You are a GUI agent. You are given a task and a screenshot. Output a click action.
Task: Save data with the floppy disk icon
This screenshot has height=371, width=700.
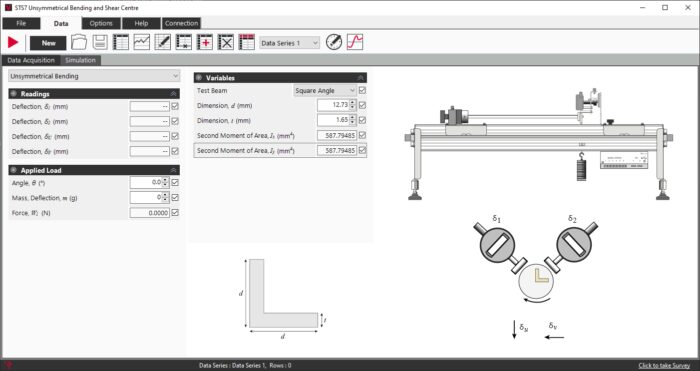coord(100,42)
